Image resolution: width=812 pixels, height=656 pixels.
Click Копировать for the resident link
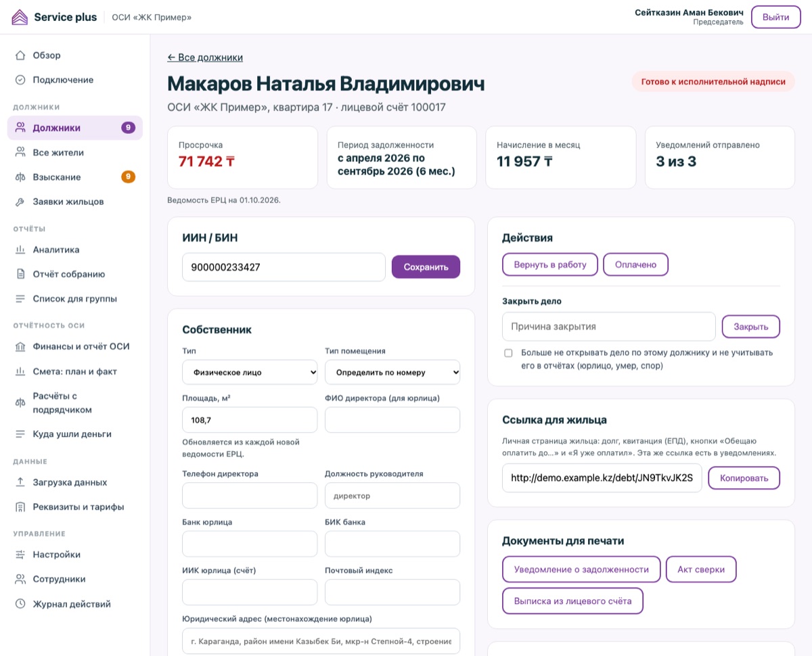point(744,478)
